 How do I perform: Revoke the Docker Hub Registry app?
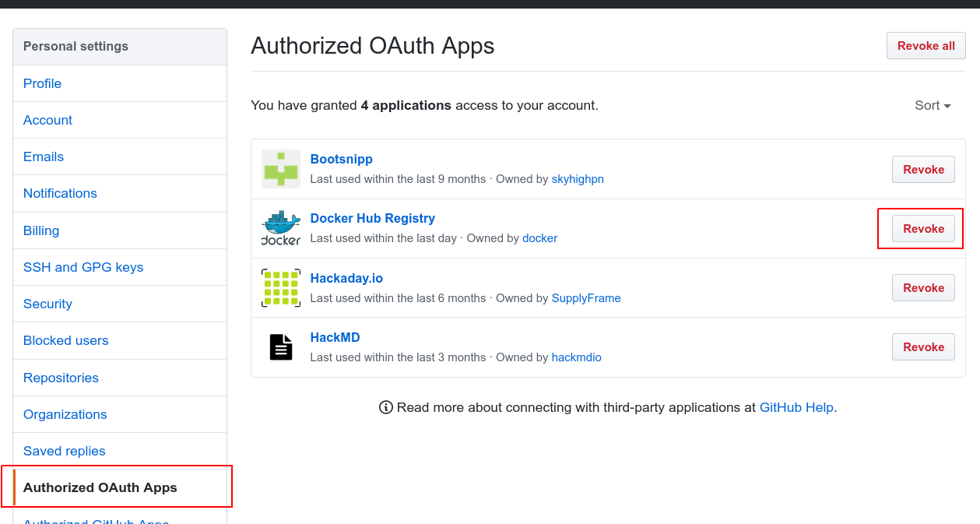point(923,228)
